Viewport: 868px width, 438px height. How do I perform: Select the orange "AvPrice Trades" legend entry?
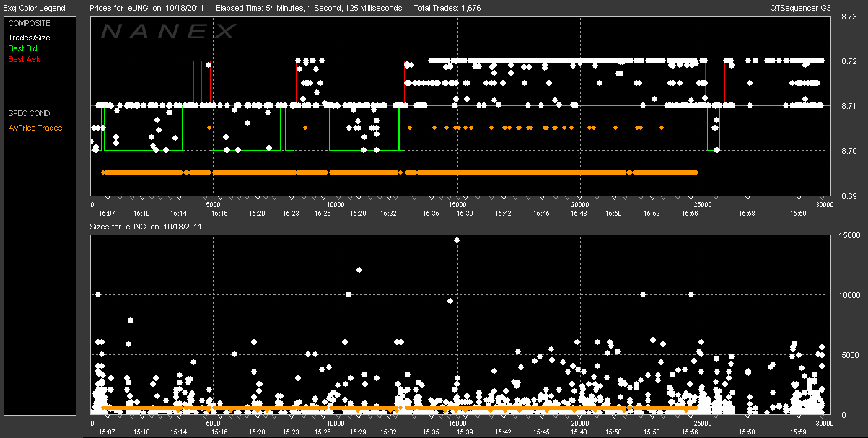click(x=35, y=128)
